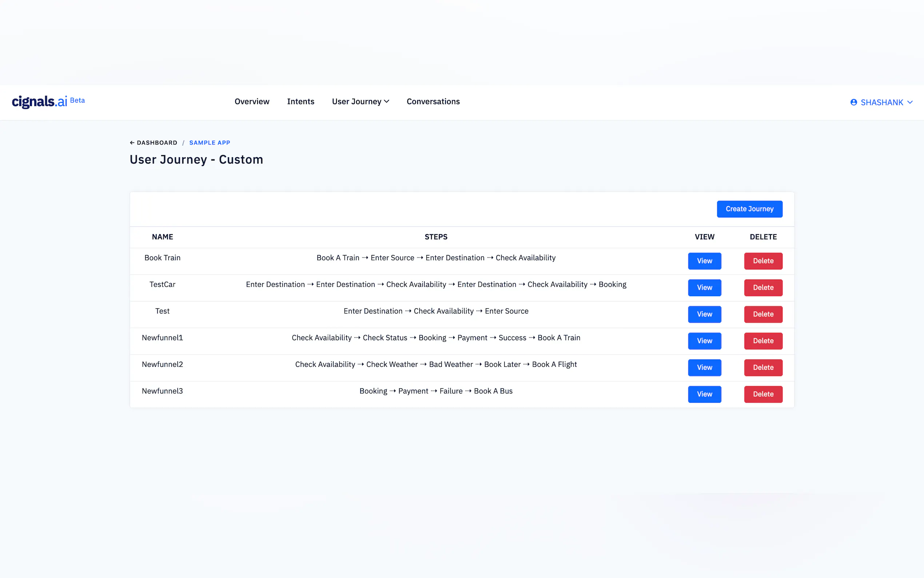Delete the Test journey row
The image size is (924, 578).
pos(763,314)
